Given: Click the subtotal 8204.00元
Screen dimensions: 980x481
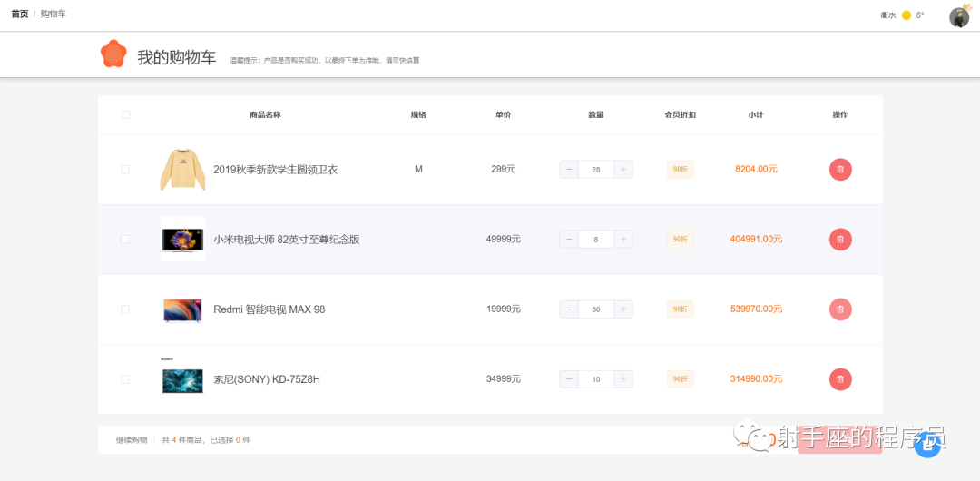Looking at the screenshot, I should pyautogui.click(x=756, y=169).
